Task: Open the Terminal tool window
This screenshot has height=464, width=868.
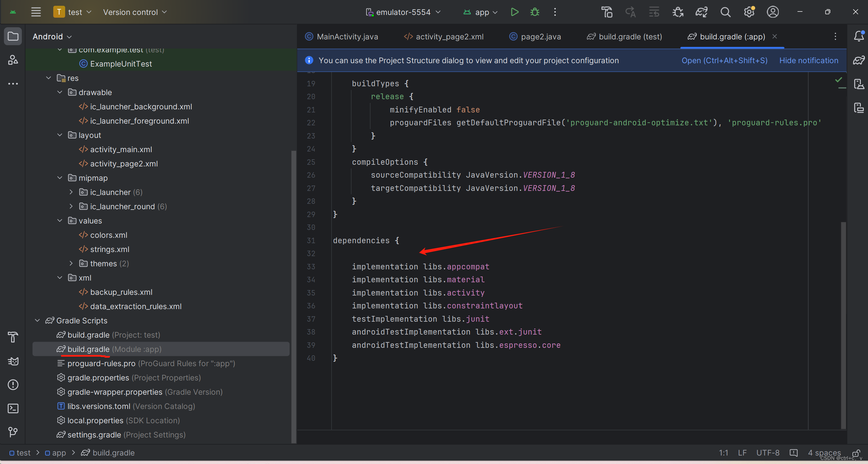Action: [x=13, y=408]
